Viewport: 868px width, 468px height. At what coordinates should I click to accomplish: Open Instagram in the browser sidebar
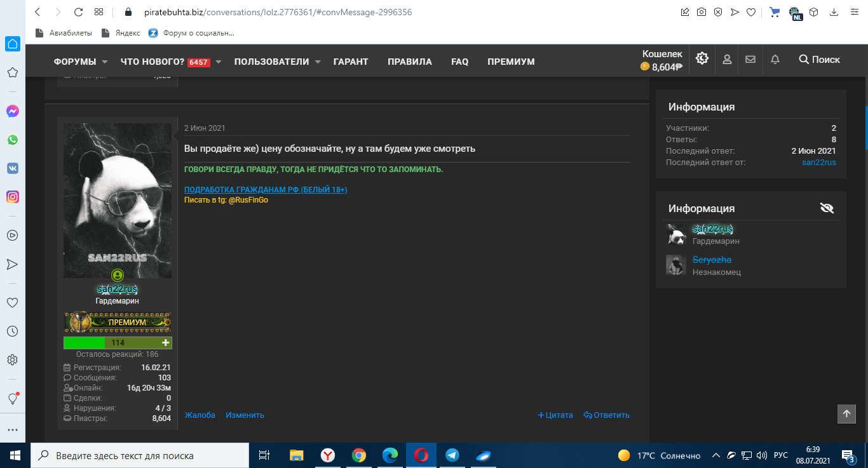pyautogui.click(x=12, y=197)
